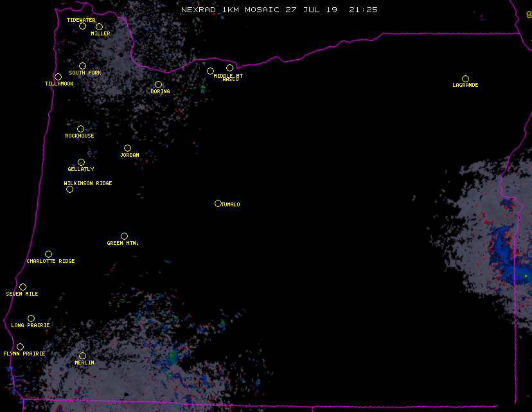Screen dimensions: 532x412
Task: Click the Boring station circle marker
Action: pos(158,85)
